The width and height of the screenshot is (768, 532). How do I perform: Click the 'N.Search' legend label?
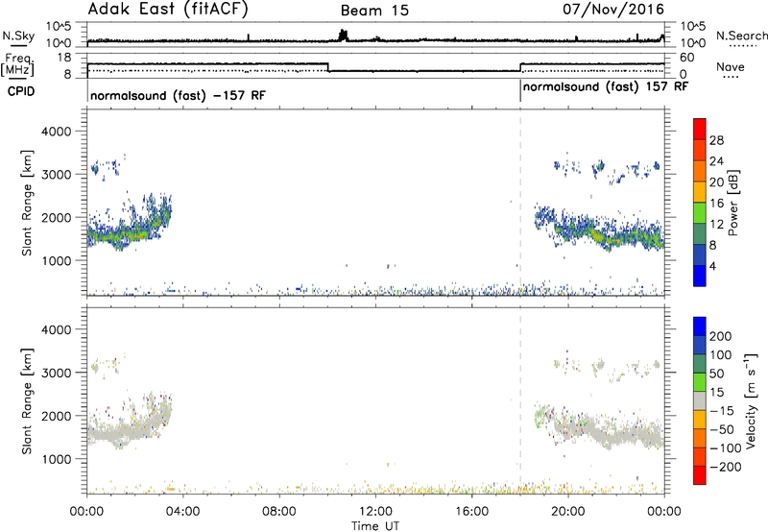click(741, 36)
